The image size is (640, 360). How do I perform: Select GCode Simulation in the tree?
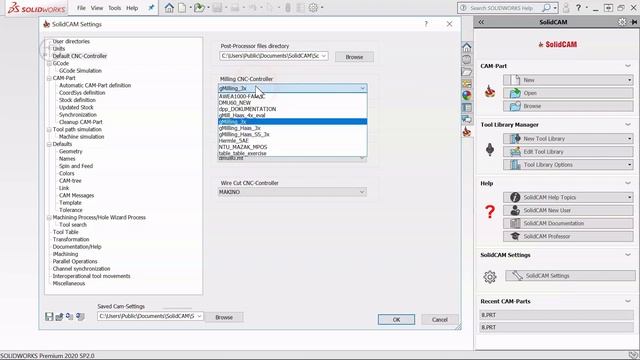click(80, 71)
